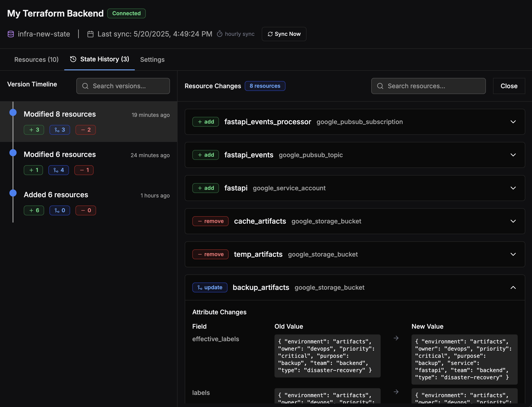Click the calendar icon next to Last sync

click(90, 34)
